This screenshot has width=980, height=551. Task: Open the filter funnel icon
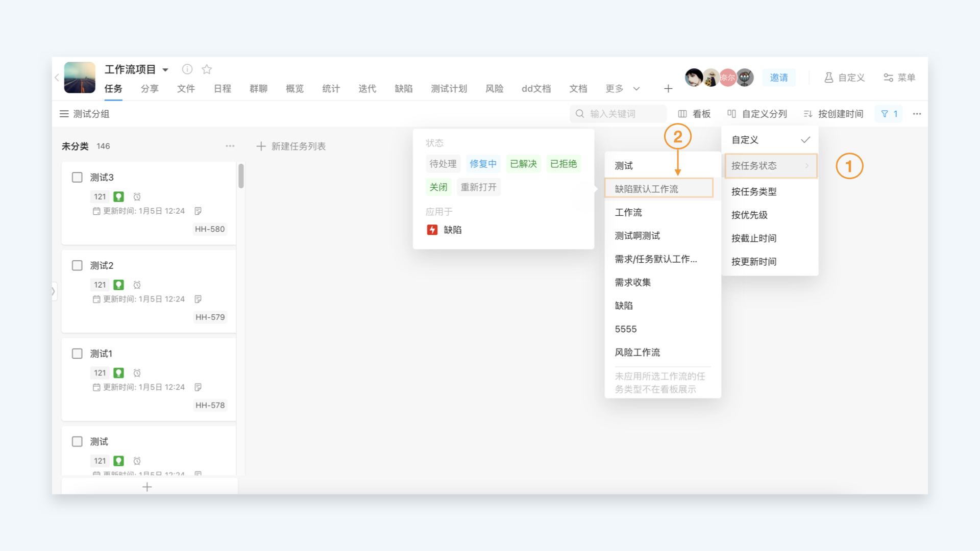tap(885, 114)
